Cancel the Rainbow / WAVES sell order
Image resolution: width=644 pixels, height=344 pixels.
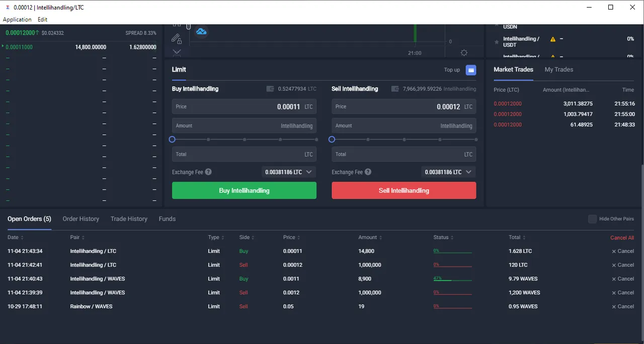(623, 307)
